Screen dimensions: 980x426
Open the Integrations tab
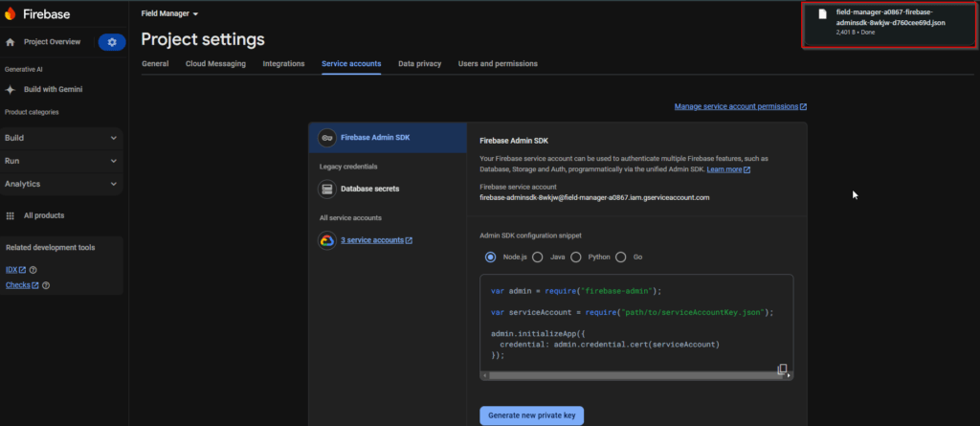pyautogui.click(x=283, y=64)
